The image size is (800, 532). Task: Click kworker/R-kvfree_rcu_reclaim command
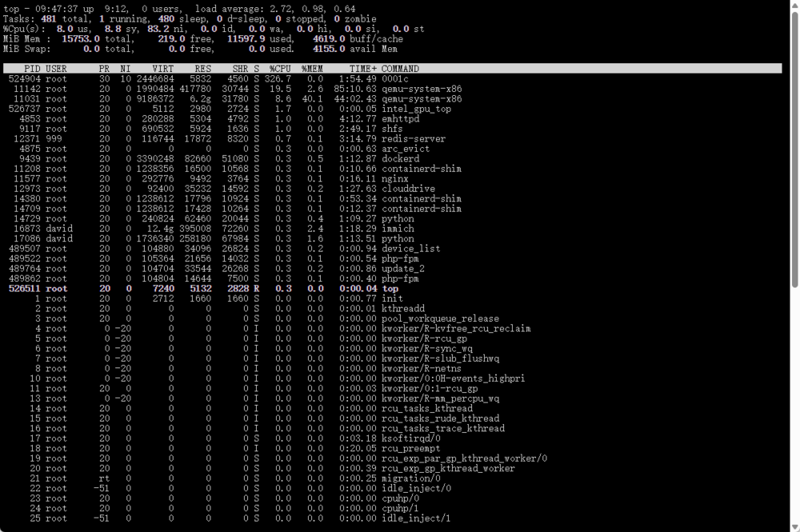click(x=456, y=329)
